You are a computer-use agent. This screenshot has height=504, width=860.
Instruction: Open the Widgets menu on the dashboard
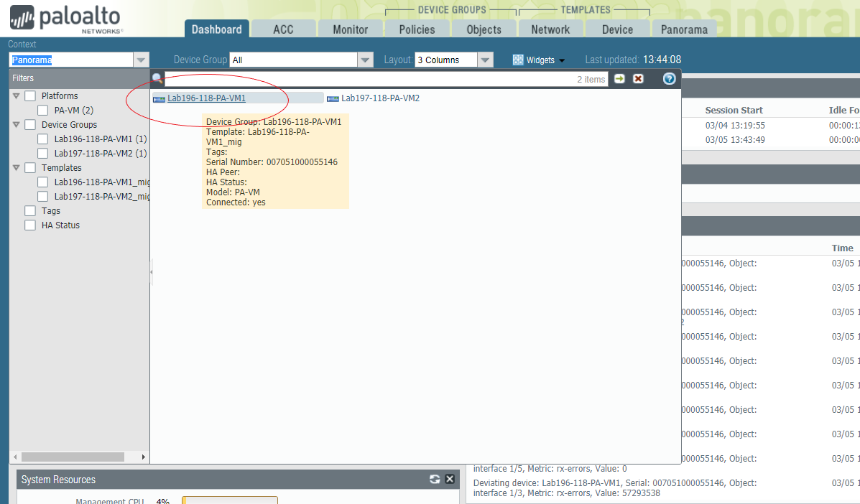pyautogui.click(x=537, y=60)
